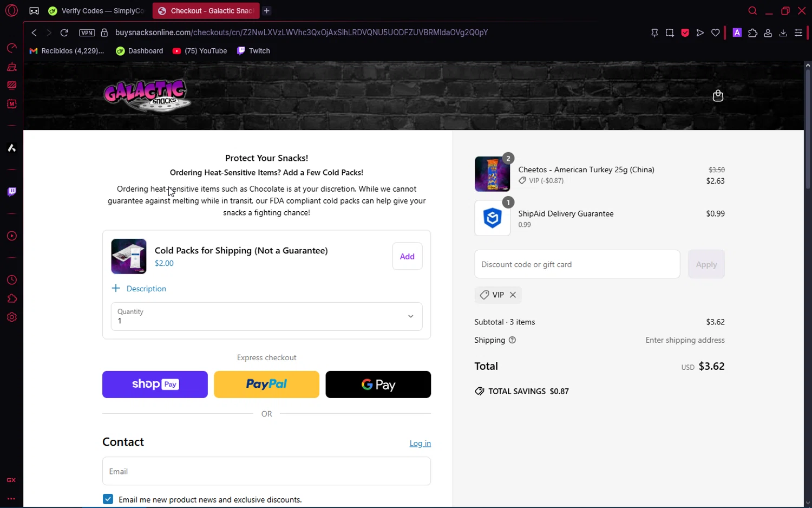Click the Shipping help question icon
Screen dimensions: 812x508
pyautogui.click(x=512, y=340)
